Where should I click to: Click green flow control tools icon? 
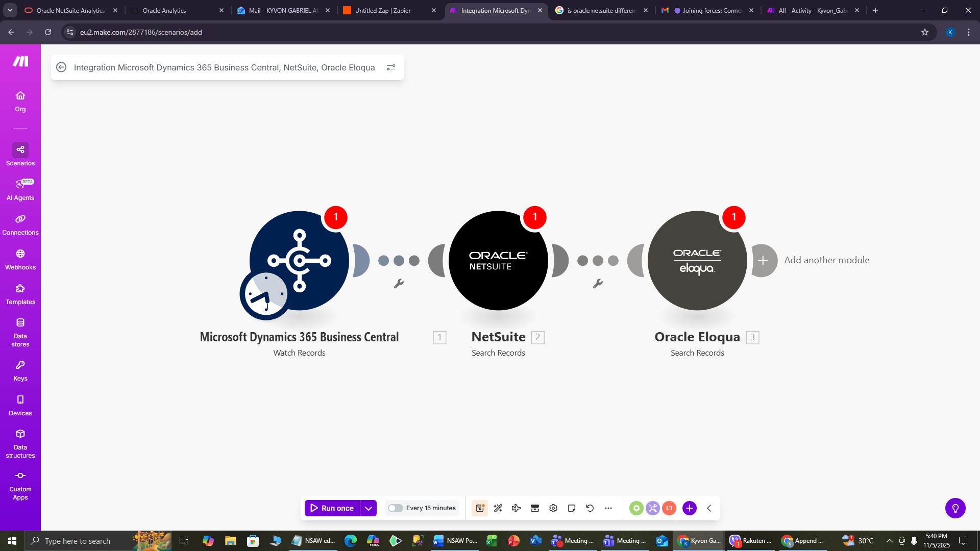[636, 508]
